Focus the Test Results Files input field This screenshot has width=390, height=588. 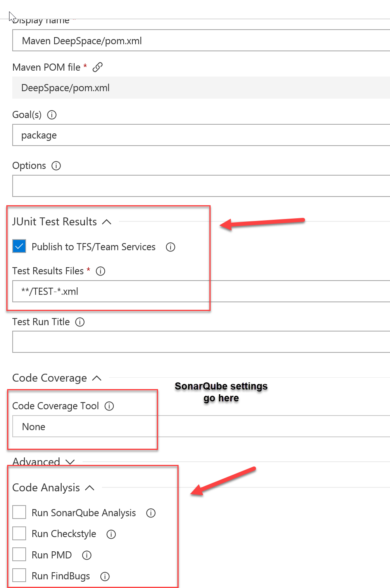[201, 291]
